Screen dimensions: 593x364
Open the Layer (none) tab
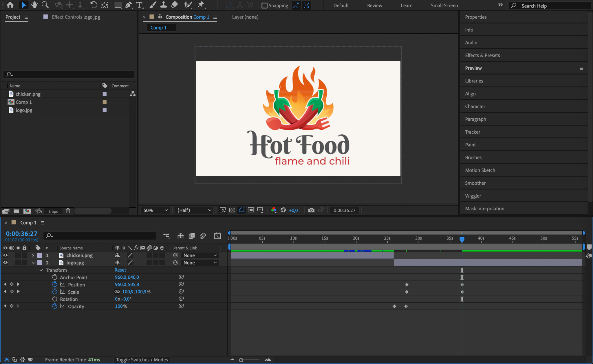pos(245,17)
